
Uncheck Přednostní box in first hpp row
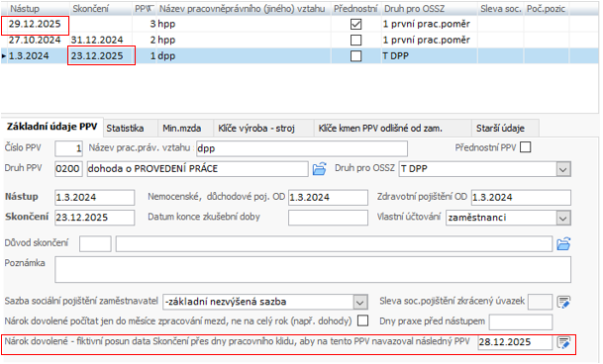pos(355,24)
